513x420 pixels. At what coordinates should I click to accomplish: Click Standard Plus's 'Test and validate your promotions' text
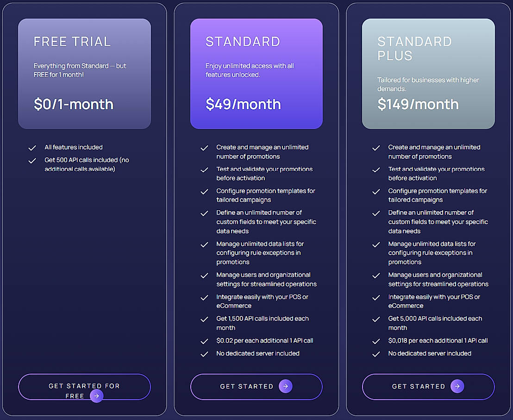point(436,174)
